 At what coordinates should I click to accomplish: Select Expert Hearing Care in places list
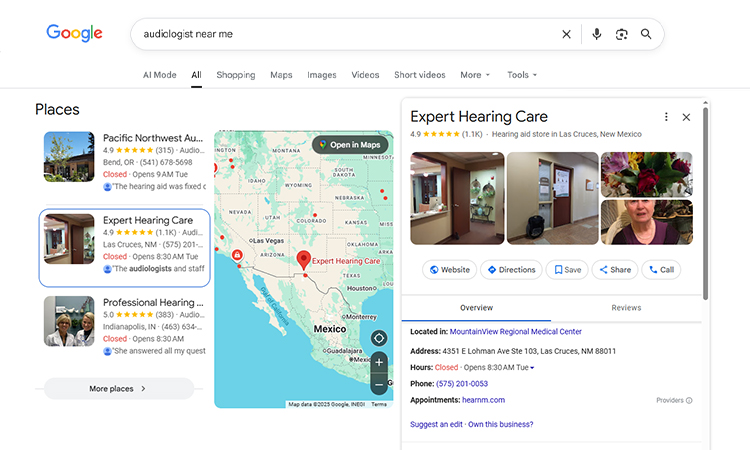124,248
